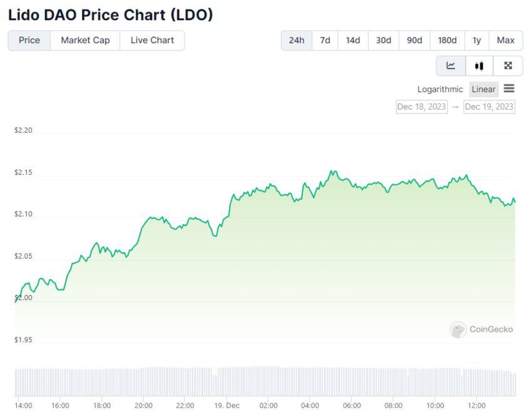
Task: Select the 1y time range
Action: (477, 40)
